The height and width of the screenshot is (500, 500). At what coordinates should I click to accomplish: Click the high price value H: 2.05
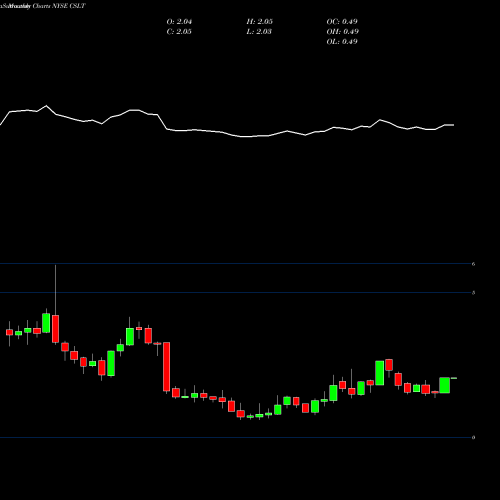tap(260, 22)
